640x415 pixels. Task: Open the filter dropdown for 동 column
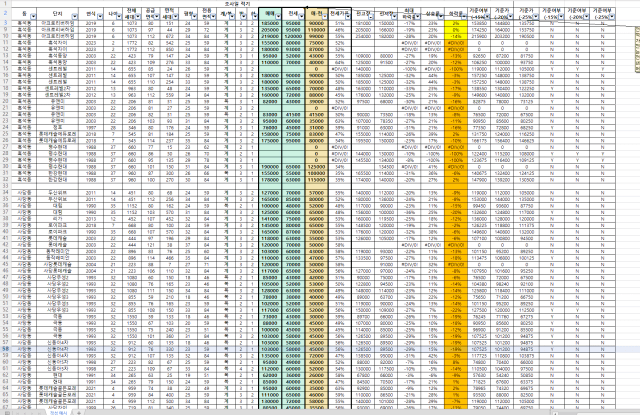coord(33,16)
